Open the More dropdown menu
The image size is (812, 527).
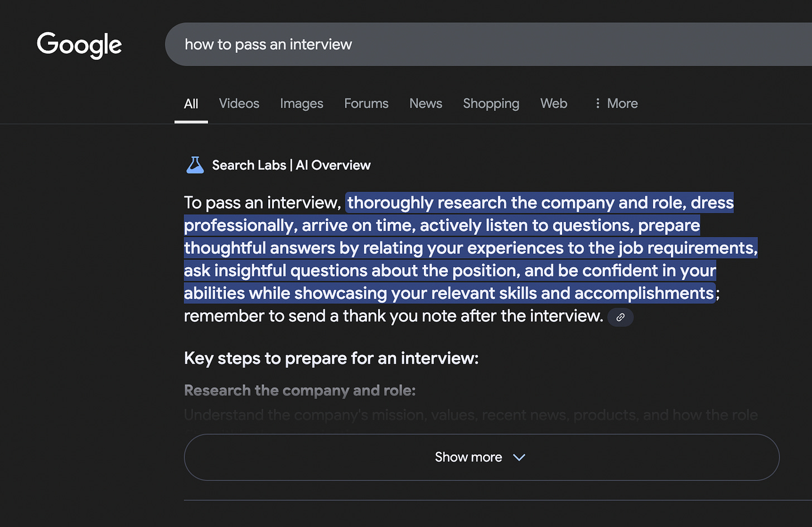616,104
